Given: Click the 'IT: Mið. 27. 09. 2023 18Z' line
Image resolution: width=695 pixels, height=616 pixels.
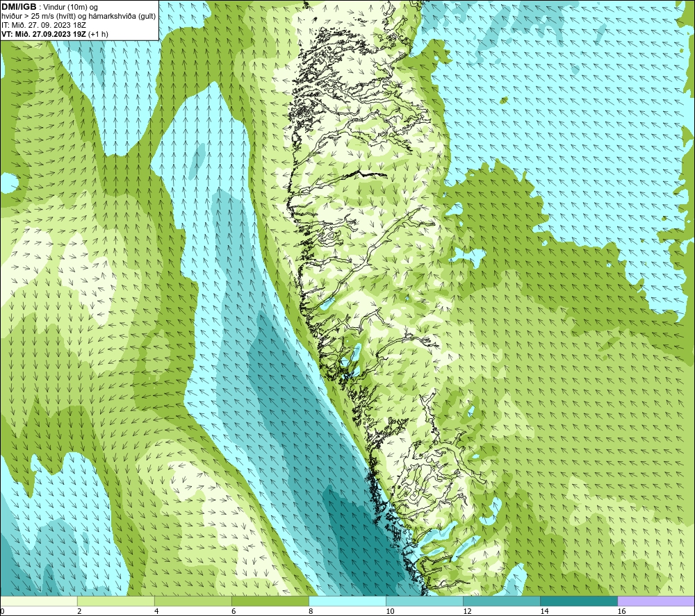Looking at the screenshot, I should (44, 25).
